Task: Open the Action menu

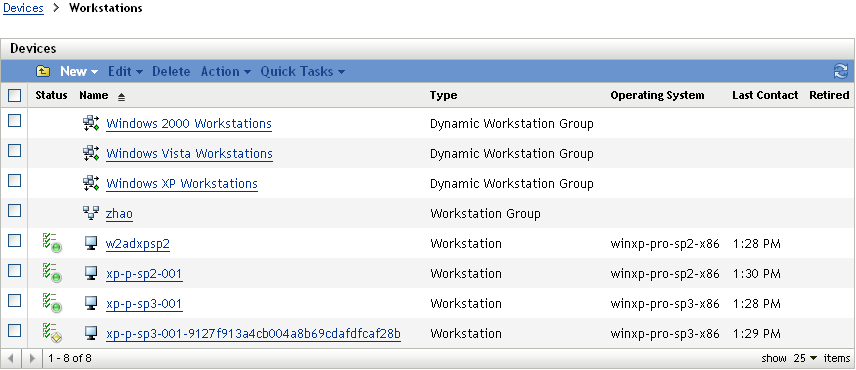Action: (x=225, y=71)
